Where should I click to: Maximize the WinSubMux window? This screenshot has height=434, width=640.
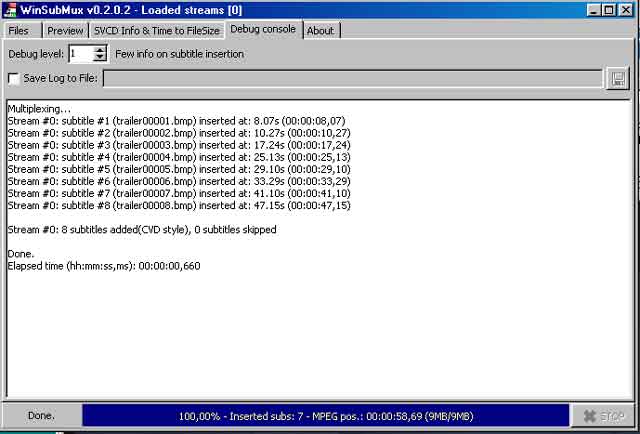click(609, 10)
